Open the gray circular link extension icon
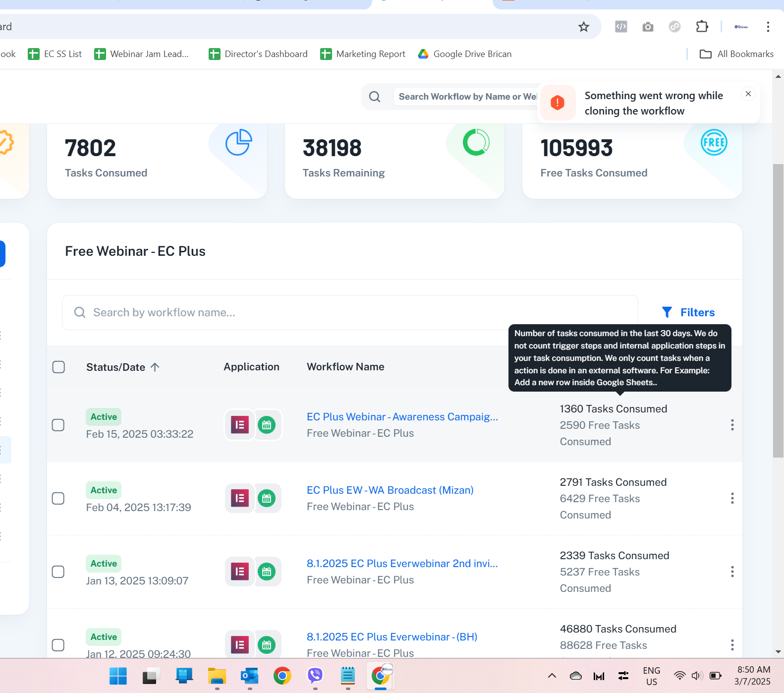Screen dimensions: 784x693 point(674,27)
